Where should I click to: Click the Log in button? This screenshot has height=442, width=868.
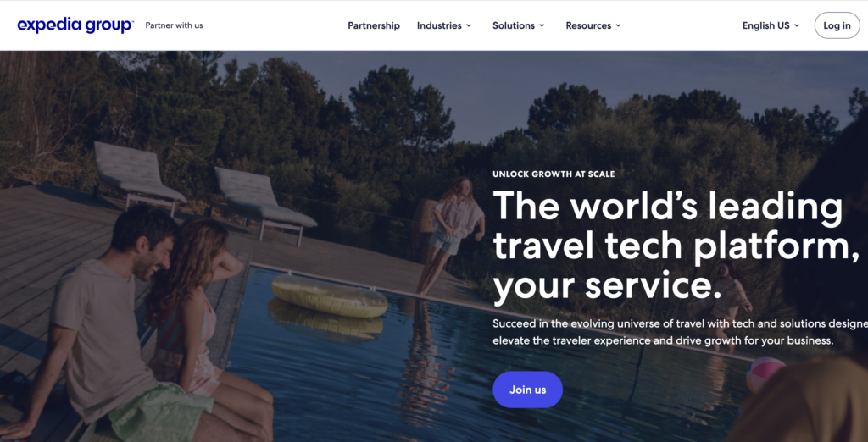(837, 25)
